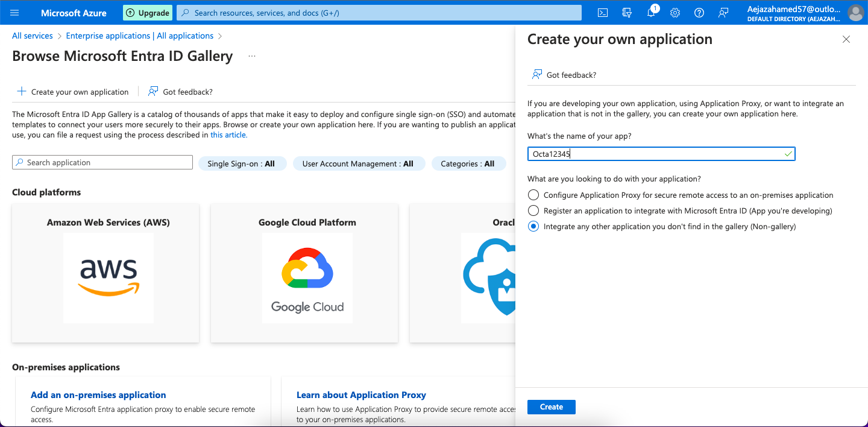Screen dimensions: 868x427
Task: Focus the app name input field
Action: (x=661, y=154)
